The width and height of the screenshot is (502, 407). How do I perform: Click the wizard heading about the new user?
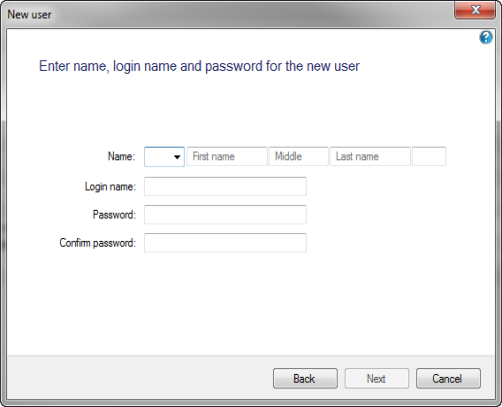(199, 66)
